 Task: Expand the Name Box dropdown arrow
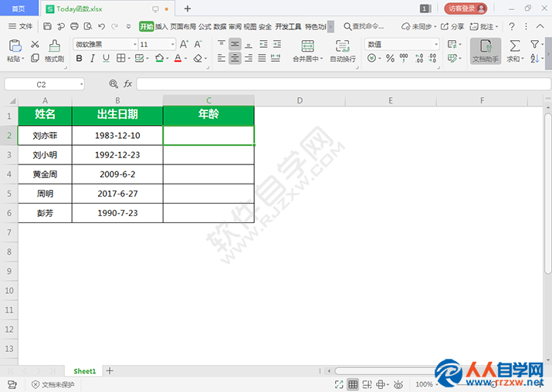pyautogui.click(x=81, y=84)
